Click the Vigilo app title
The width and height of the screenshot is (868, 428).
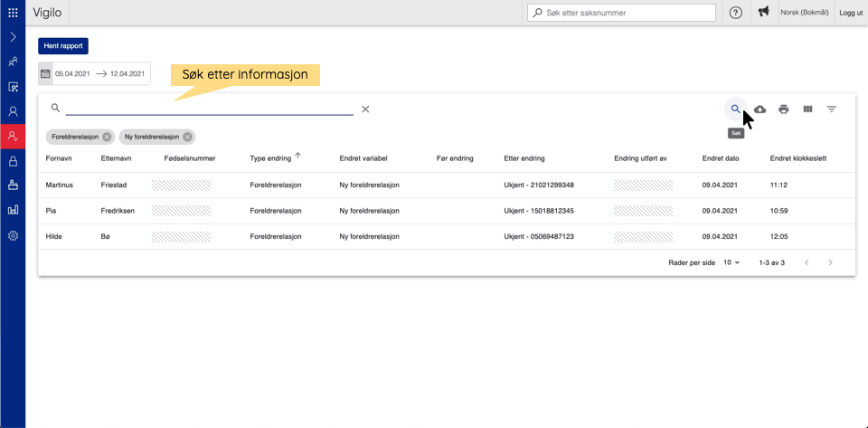point(47,12)
